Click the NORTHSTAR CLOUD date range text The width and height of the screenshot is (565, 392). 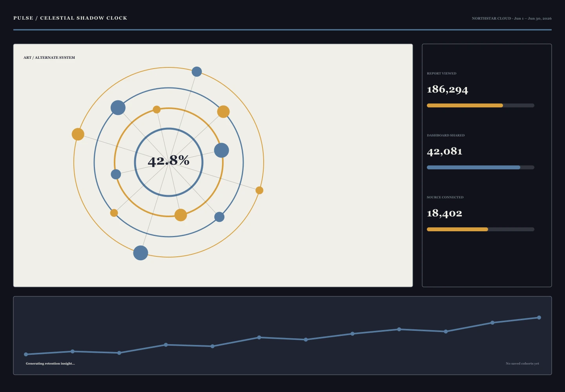point(512,18)
